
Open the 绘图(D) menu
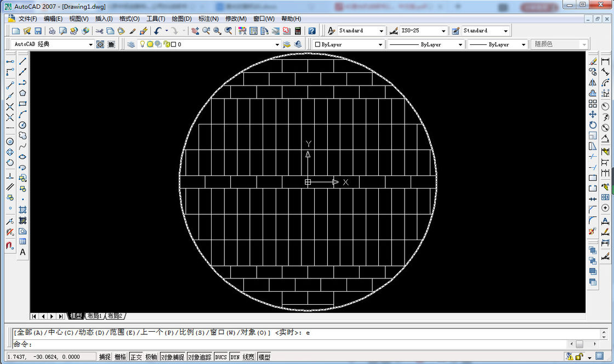tap(181, 19)
